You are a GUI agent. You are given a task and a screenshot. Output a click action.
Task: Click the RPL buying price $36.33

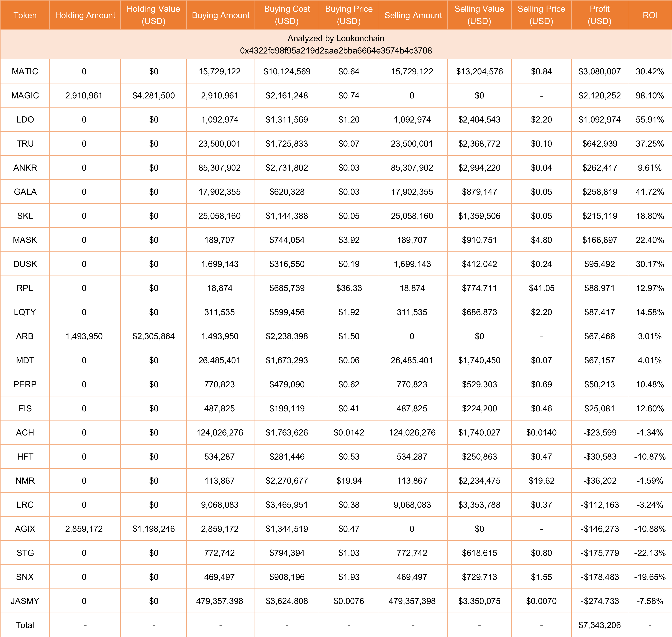(349, 288)
